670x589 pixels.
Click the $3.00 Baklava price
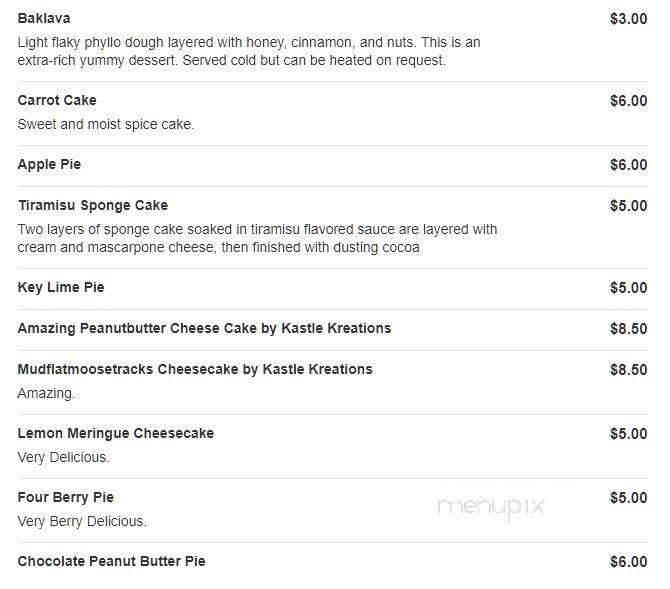(x=628, y=19)
